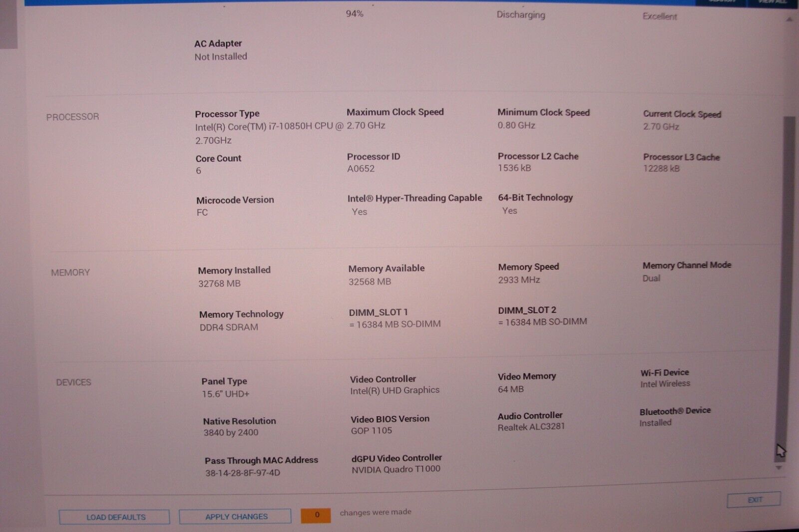The width and height of the screenshot is (799, 532).
Task: Click the '1536 kB' L2 cache value
Action: 514,168
